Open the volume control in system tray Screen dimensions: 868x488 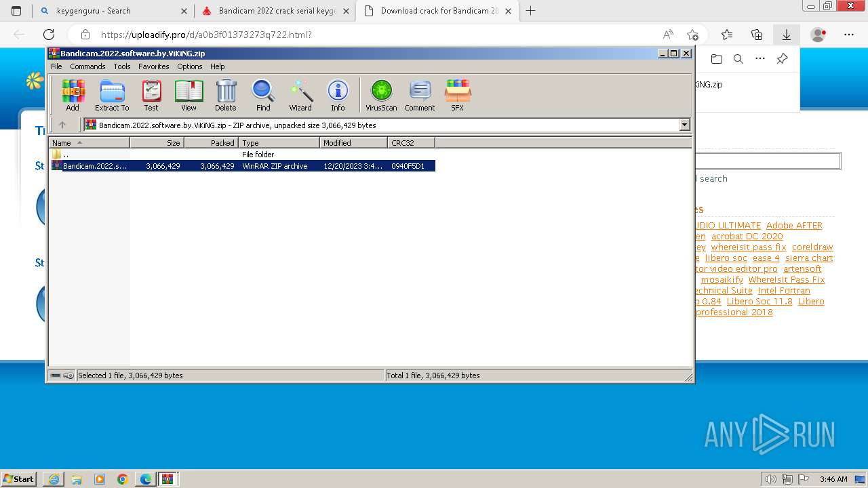point(771,479)
